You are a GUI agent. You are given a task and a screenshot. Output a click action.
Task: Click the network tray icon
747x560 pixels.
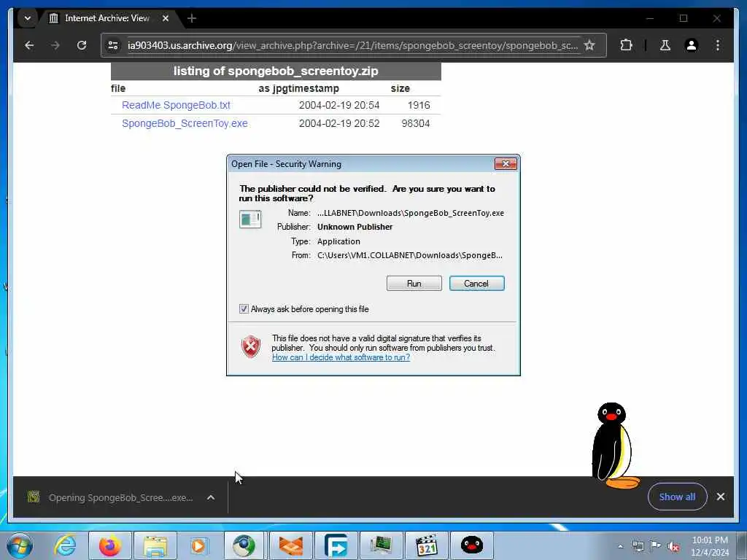638,546
